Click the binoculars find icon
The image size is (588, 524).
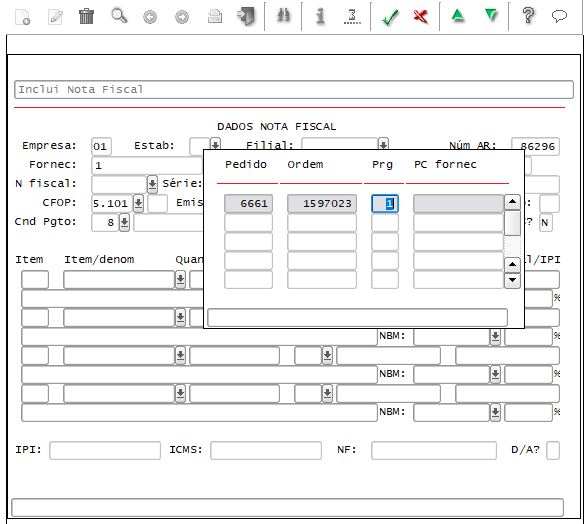click(283, 16)
